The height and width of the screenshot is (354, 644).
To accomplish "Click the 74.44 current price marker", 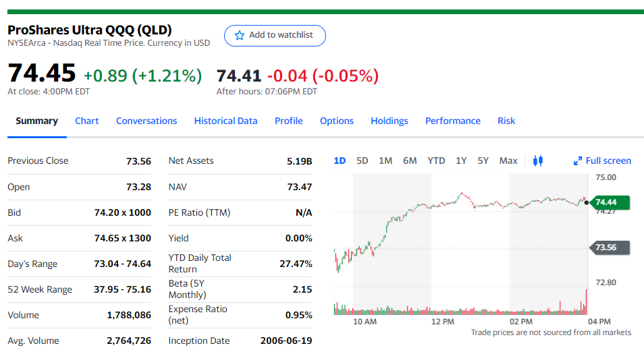I will click(x=609, y=202).
